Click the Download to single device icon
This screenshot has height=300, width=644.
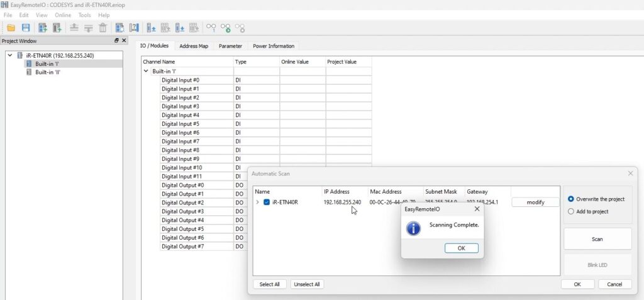pyautogui.click(x=180, y=28)
